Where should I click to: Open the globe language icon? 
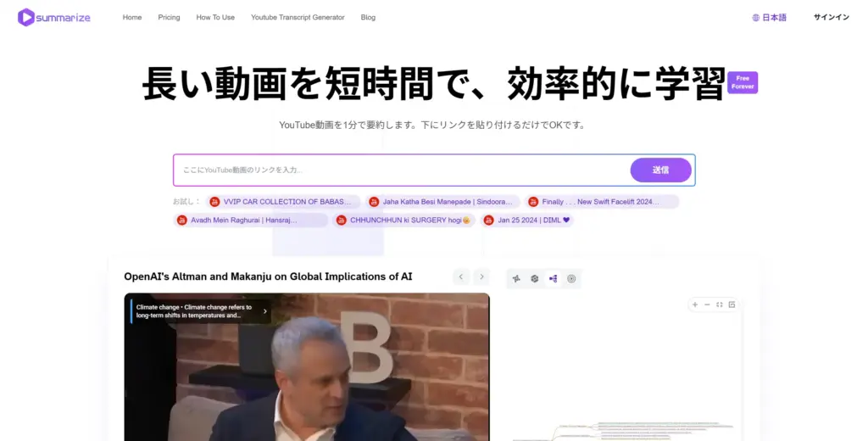point(755,18)
